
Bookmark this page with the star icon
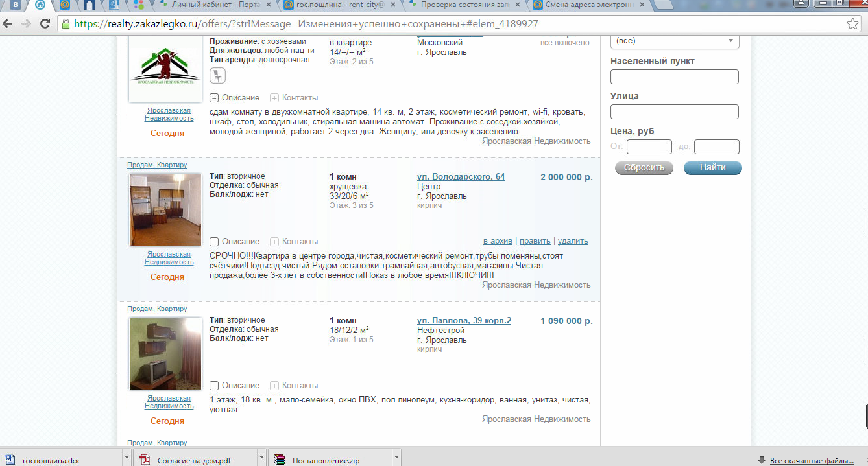click(852, 24)
